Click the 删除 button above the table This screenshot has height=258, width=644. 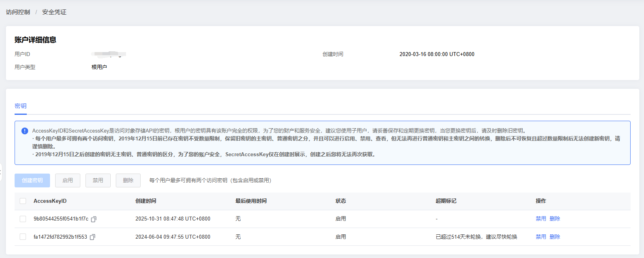point(128,180)
